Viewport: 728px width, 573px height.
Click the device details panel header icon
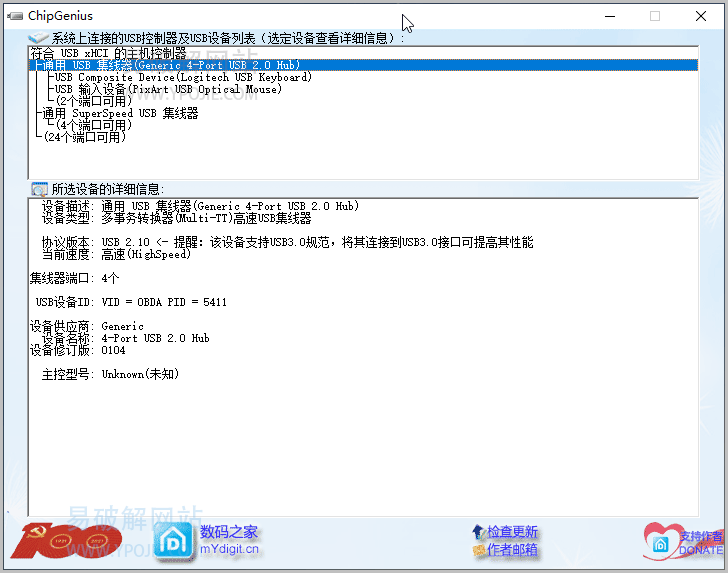click(x=39, y=189)
